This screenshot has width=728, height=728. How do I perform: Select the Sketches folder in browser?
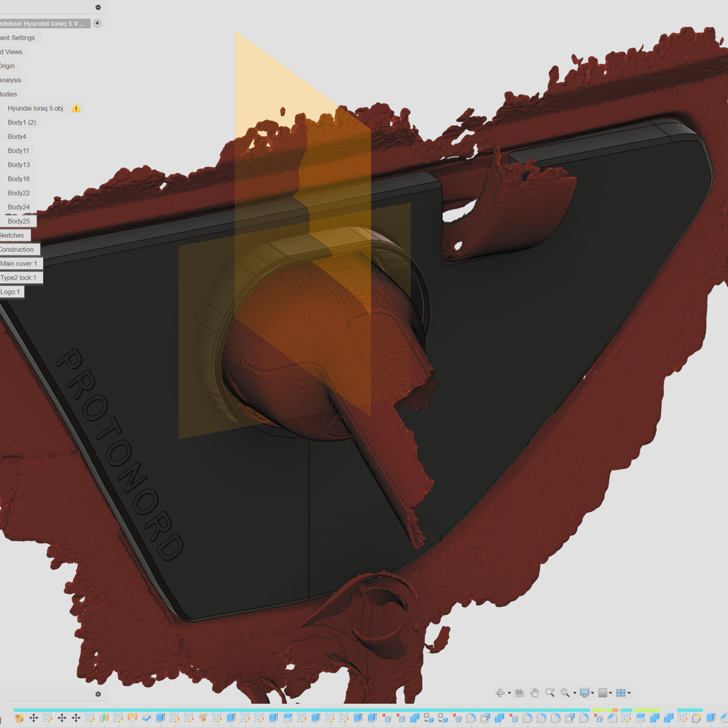[x=12, y=235]
